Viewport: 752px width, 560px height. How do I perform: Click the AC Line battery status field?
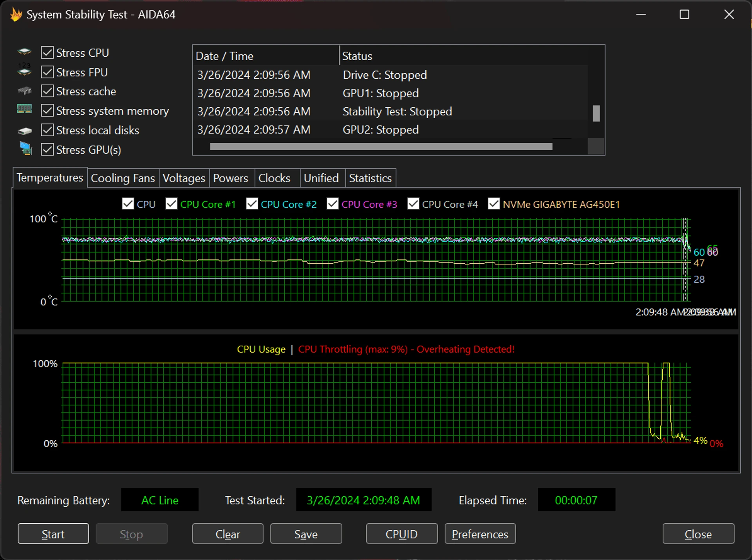(160, 500)
